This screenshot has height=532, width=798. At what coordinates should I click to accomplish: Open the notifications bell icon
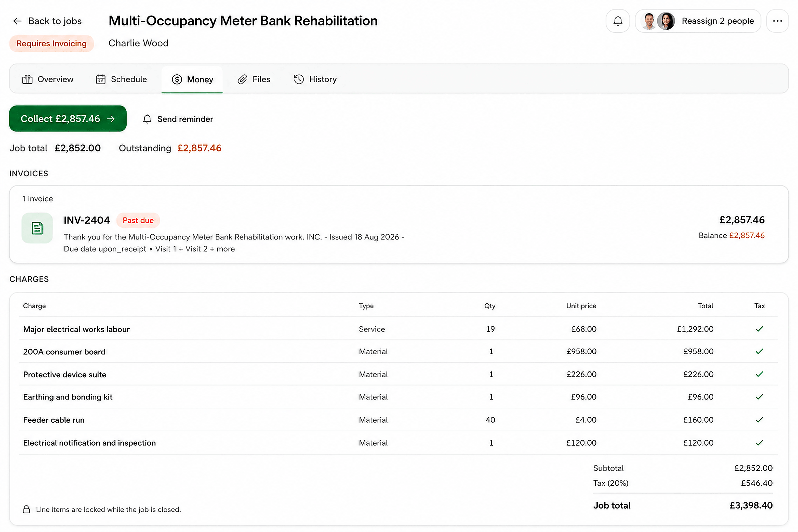(x=618, y=21)
